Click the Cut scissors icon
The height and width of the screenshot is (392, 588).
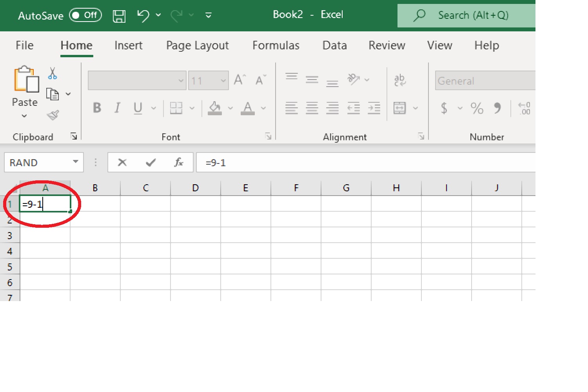point(53,73)
